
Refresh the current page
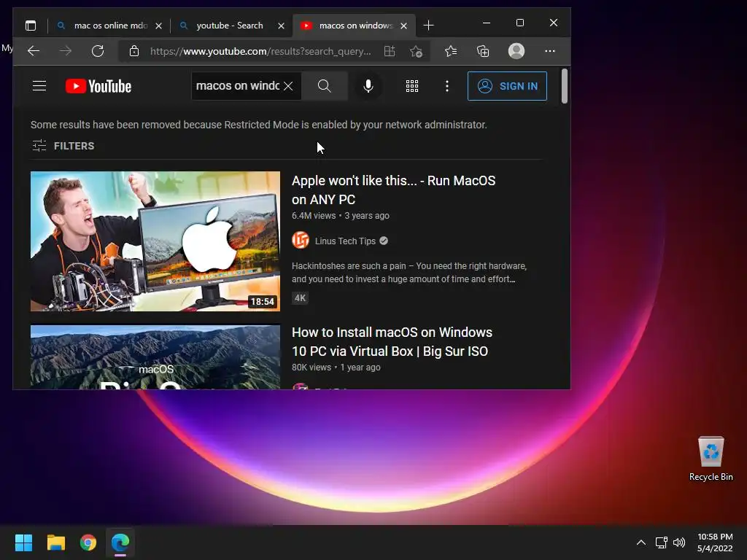click(x=98, y=51)
